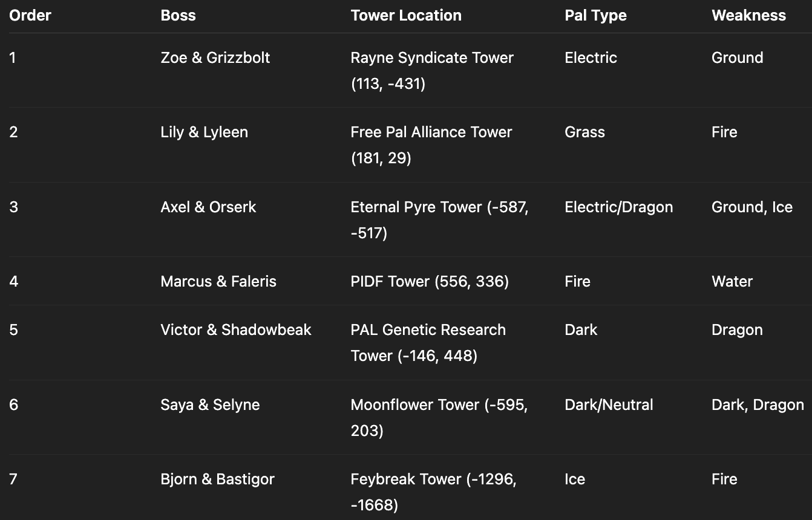Viewport: 812px width, 520px height.
Task: Click the Rayne Syndicate Tower location text
Action: point(432,58)
